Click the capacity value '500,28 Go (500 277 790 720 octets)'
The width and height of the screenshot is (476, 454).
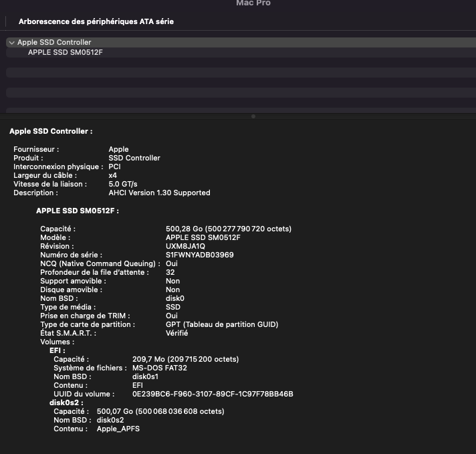[x=229, y=229]
